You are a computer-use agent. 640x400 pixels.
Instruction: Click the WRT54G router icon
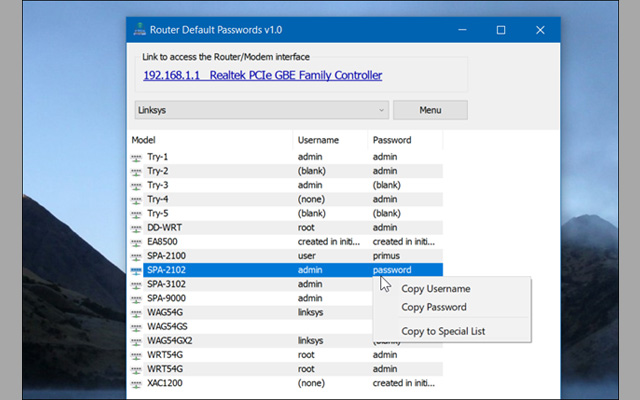(x=137, y=355)
